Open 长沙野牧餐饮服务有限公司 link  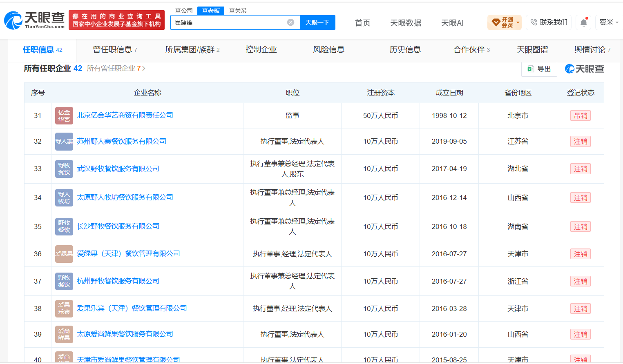click(x=118, y=226)
